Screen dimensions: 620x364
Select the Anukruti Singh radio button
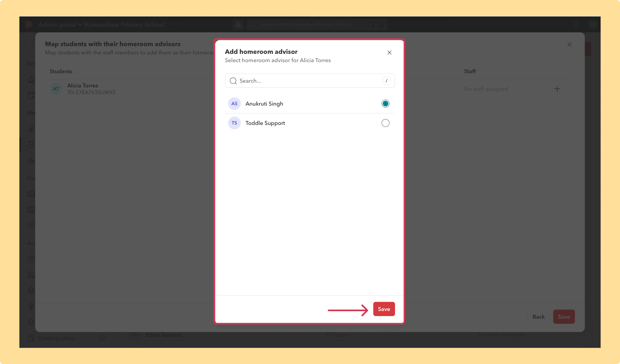tap(385, 104)
